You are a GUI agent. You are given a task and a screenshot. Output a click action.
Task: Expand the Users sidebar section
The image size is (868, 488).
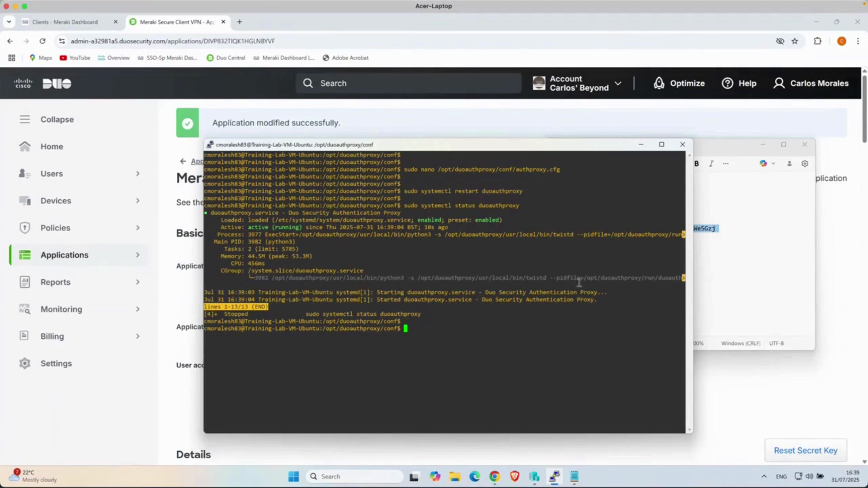[138, 174]
